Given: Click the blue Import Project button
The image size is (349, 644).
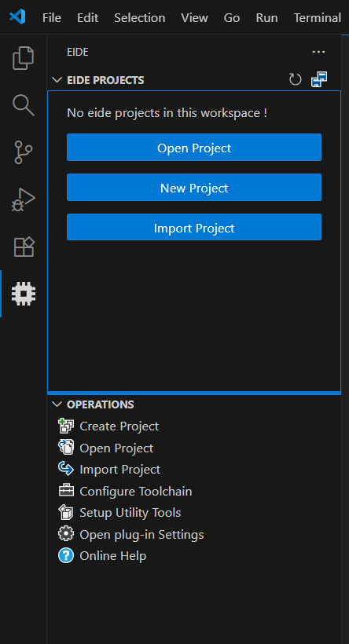Looking at the screenshot, I should 194,228.
